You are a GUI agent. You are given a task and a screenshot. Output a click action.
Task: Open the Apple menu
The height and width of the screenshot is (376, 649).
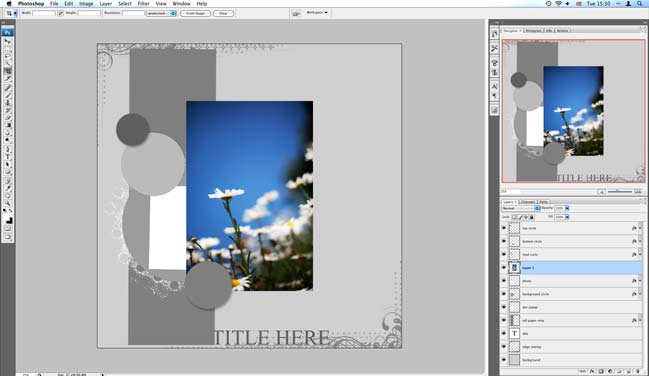(x=9, y=3)
